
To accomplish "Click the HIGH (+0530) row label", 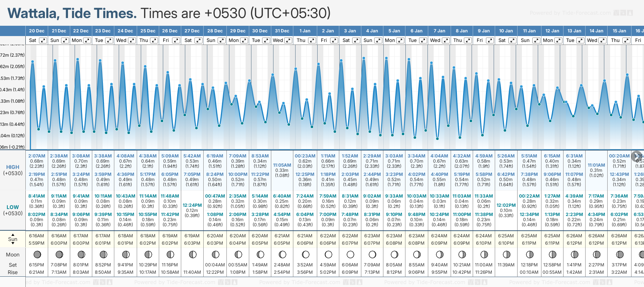I will (x=13, y=170).
